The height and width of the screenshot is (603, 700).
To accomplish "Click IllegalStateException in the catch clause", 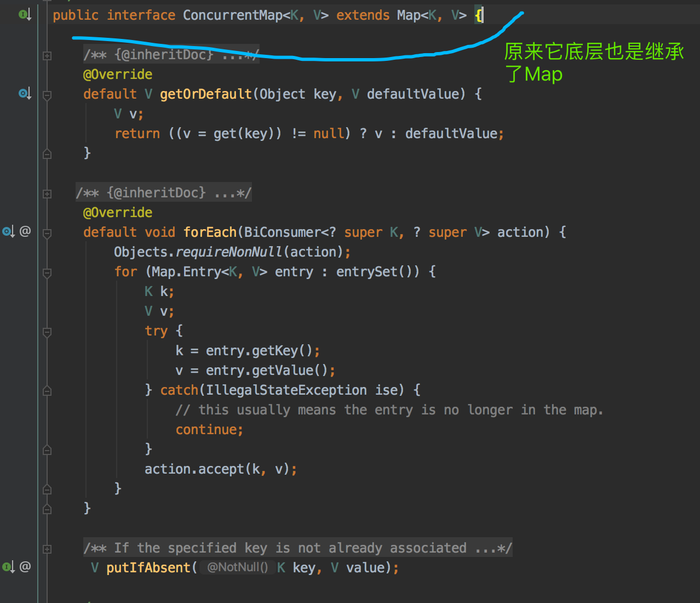I will point(286,390).
